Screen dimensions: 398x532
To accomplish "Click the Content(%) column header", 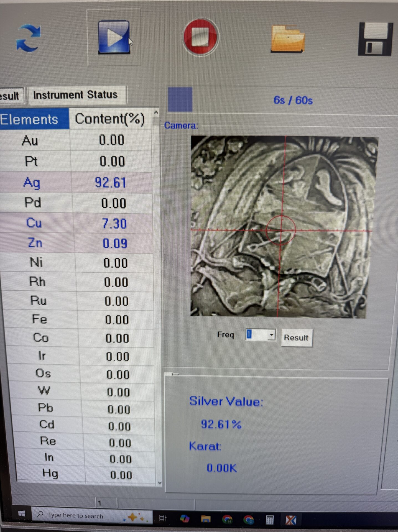I will pos(110,119).
